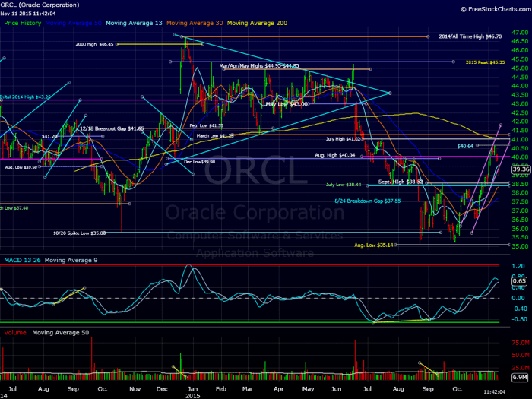Click the 75.0M volume axis label
The height and width of the screenshot is (399, 532).
(520, 343)
